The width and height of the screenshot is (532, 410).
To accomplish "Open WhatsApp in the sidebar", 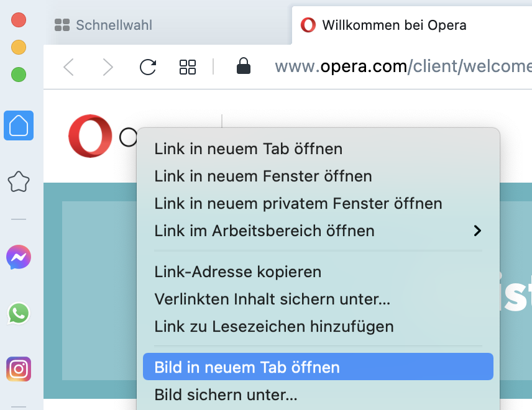I will pos(19,313).
